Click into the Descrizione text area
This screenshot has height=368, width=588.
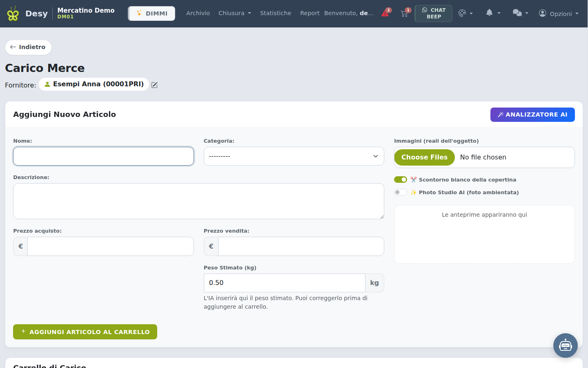198,201
